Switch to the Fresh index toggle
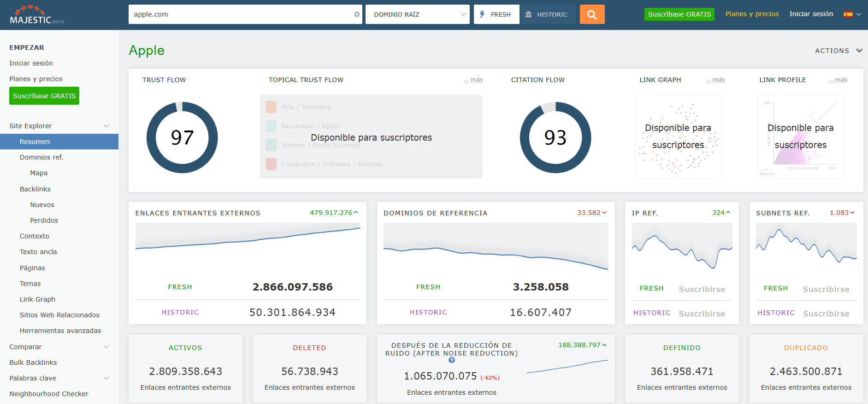The height and width of the screenshot is (404, 868). tap(496, 14)
